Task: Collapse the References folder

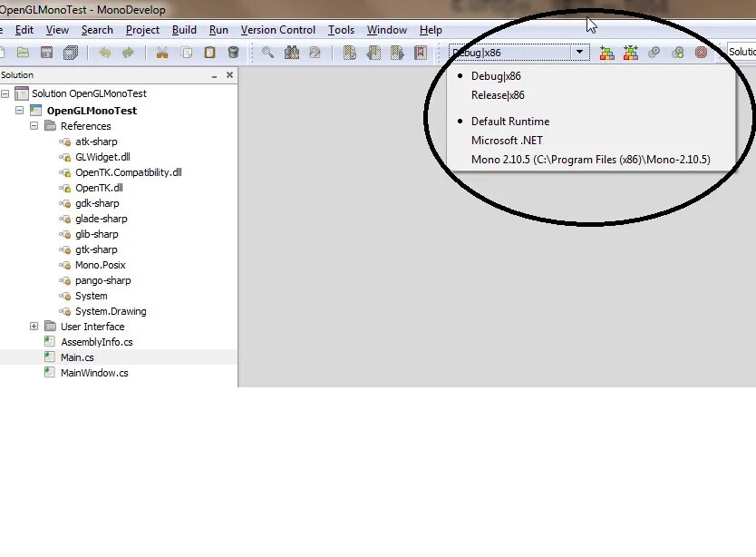Action: [34, 126]
